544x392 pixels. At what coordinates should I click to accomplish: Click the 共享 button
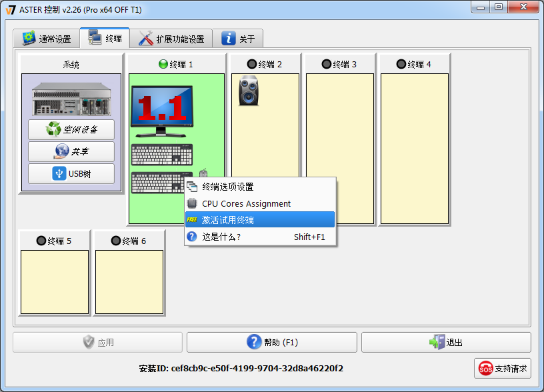71,151
